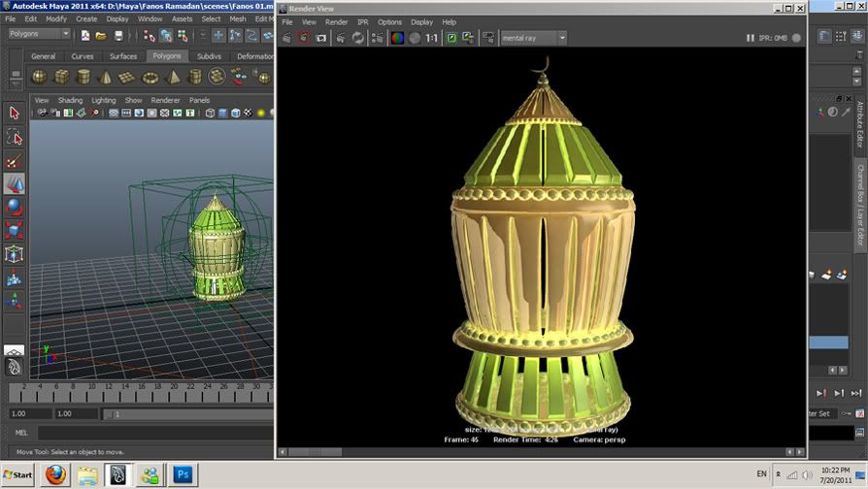Activate the Rotate tool sphere icon
Viewport: 868px width, 489px height.
tap(14, 208)
